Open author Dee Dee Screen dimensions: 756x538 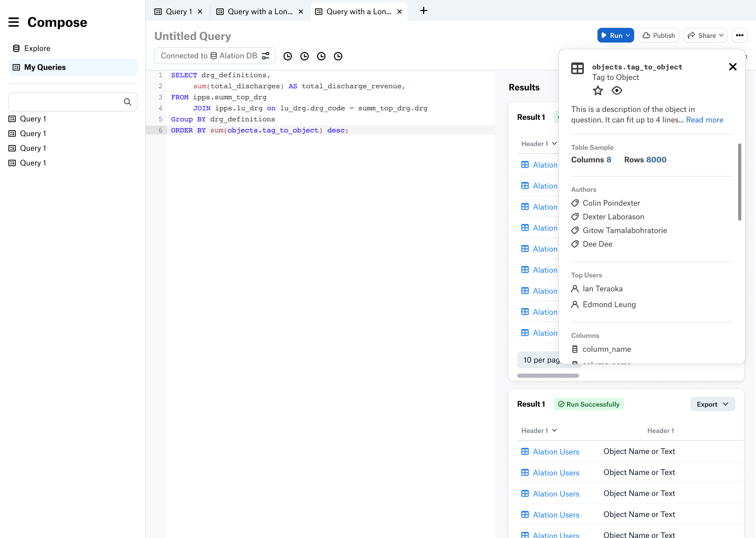click(x=597, y=244)
